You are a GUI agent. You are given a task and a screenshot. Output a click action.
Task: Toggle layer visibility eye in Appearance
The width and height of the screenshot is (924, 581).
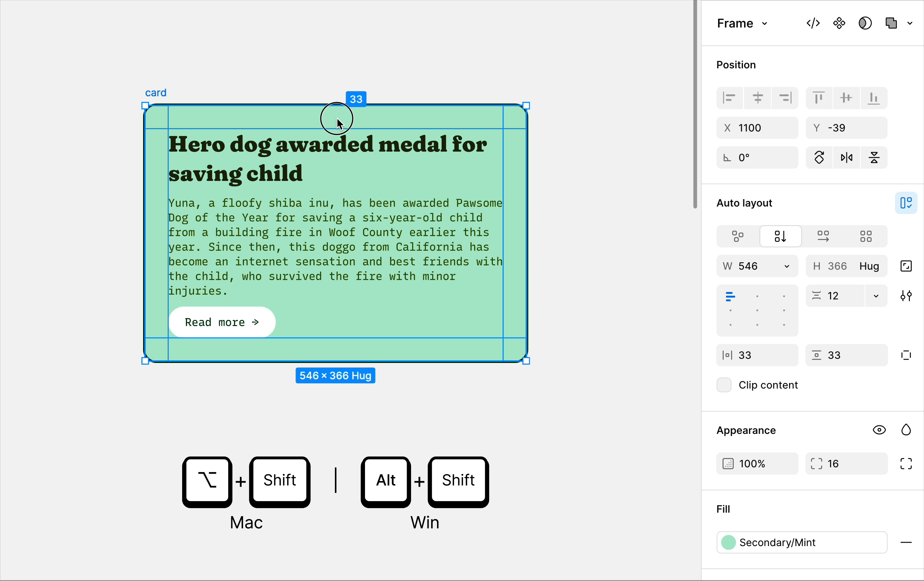point(879,430)
